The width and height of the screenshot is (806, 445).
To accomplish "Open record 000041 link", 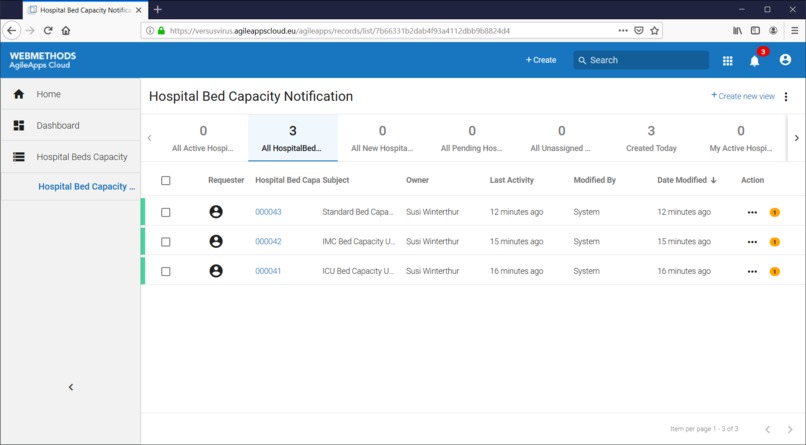I will click(268, 271).
